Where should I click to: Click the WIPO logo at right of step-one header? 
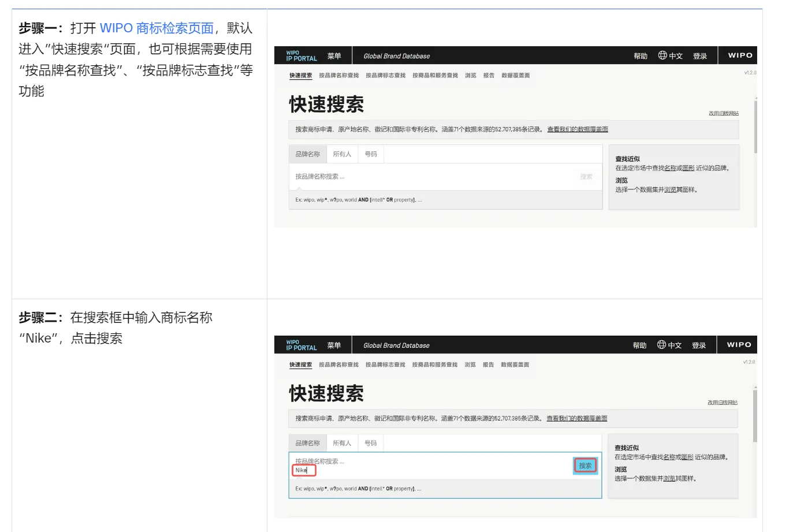740,55
